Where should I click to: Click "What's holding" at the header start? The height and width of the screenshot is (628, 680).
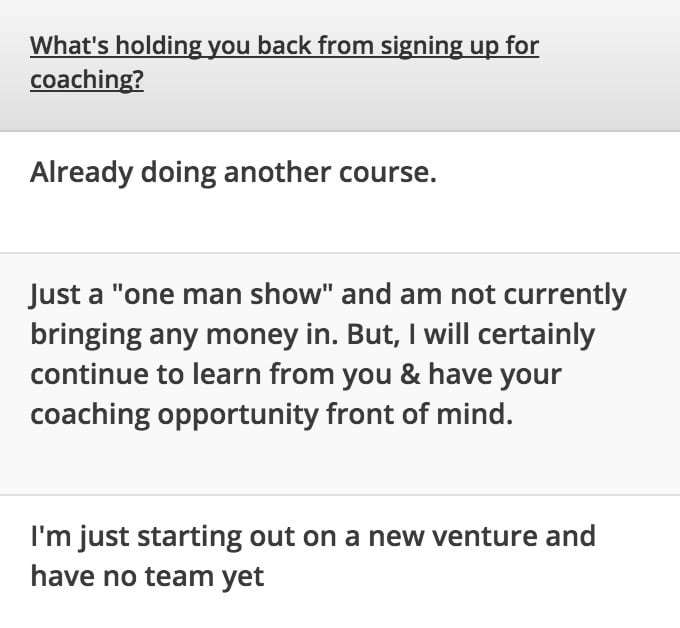116,46
